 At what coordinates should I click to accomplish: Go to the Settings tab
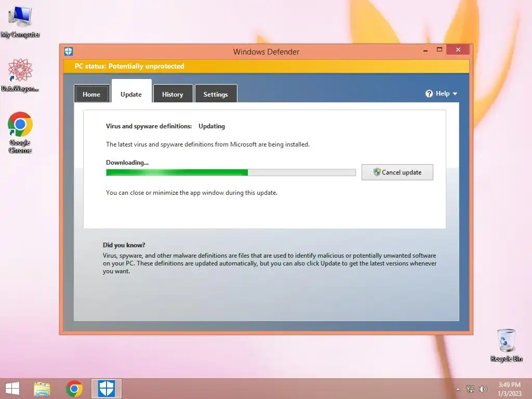pos(216,94)
